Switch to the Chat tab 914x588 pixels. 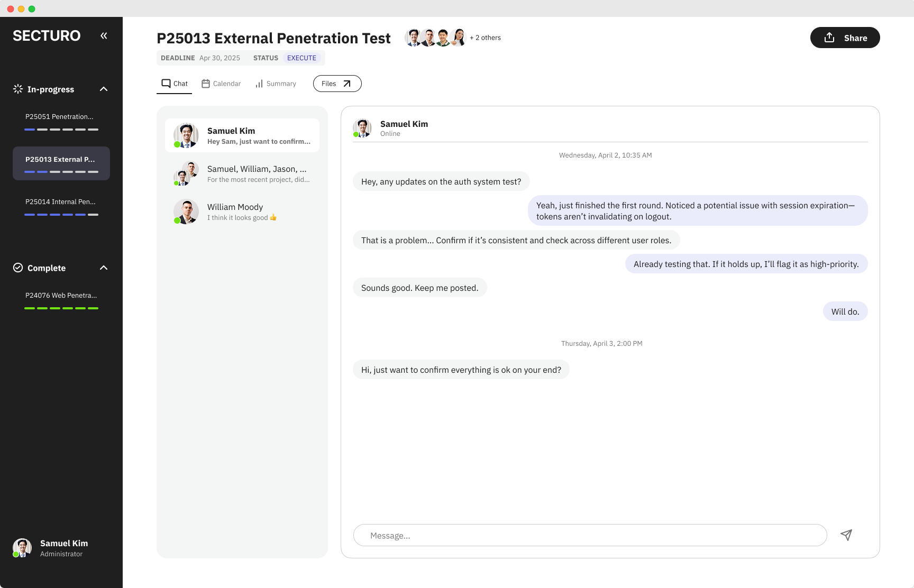175,84
